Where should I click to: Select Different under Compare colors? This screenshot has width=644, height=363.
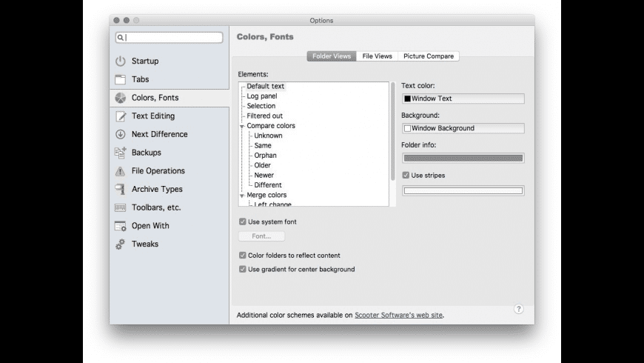point(268,185)
